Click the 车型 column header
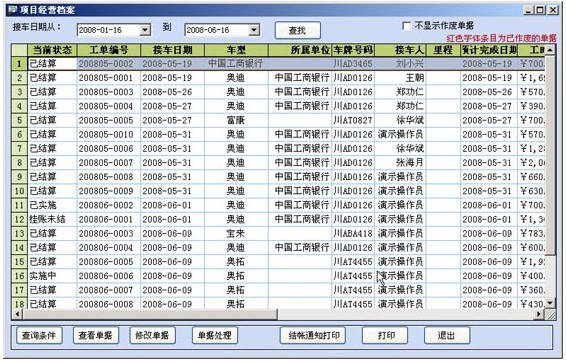 pyautogui.click(x=236, y=50)
